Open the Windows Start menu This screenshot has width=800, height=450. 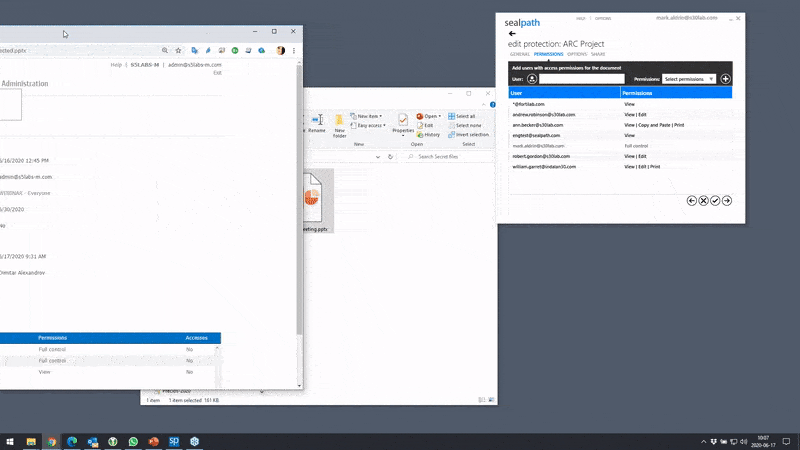(x=10, y=442)
